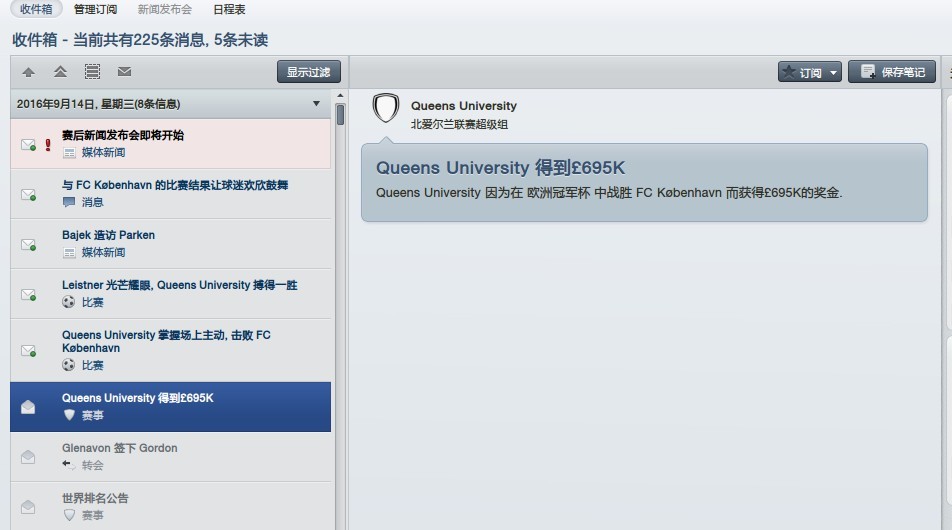Click shield icon under 世界排名公告
This screenshot has width=952, height=530.
pyautogui.click(x=69, y=515)
